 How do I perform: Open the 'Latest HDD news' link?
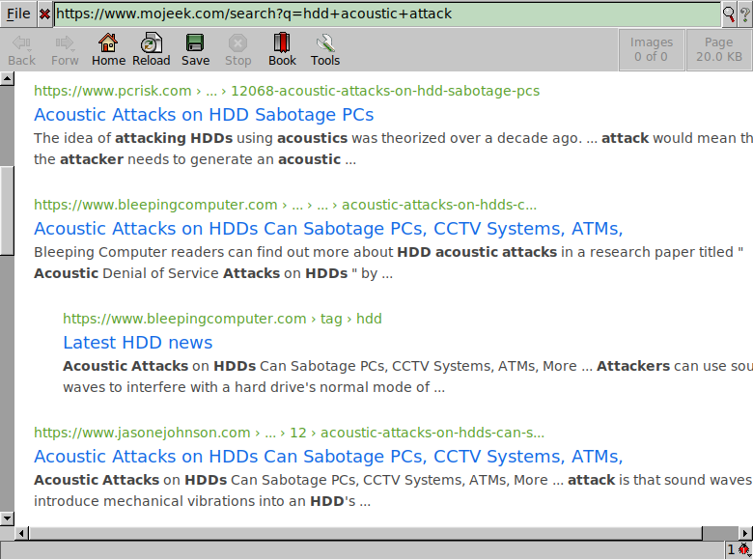click(x=138, y=343)
